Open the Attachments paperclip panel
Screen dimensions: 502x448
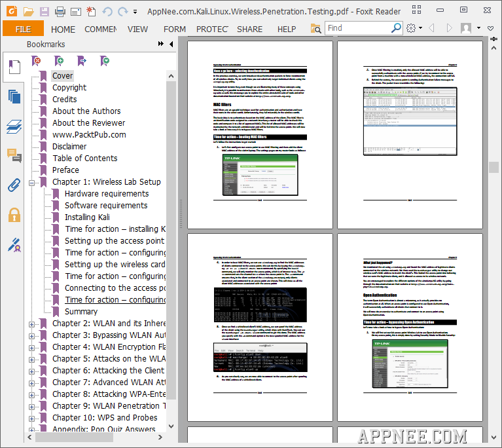14,185
